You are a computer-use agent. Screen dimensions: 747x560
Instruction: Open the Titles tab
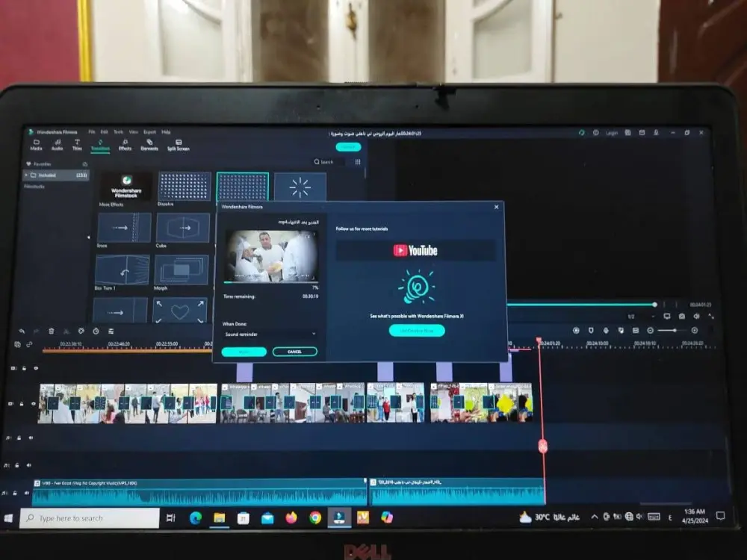pyautogui.click(x=77, y=145)
